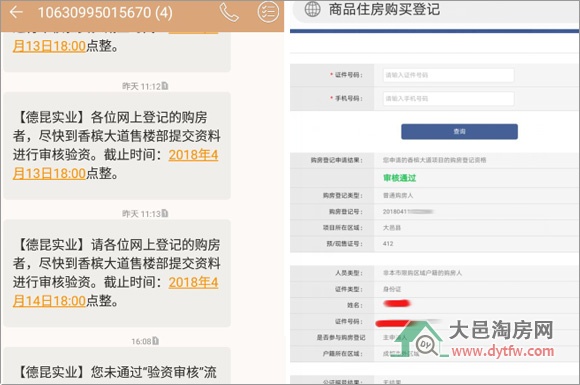Viewport: 580px width, 385px height.
Task: Select the timestamp 昨天 11:12
Action: click(x=142, y=86)
